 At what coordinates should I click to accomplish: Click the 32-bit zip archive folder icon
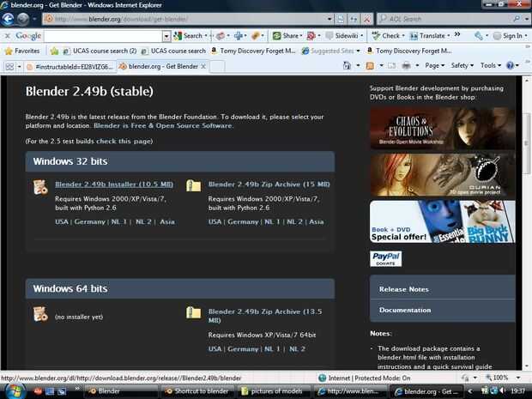coord(193,185)
